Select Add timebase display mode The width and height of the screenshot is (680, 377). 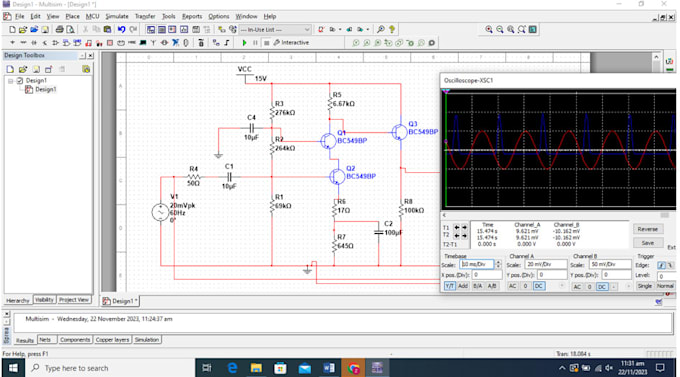click(463, 286)
